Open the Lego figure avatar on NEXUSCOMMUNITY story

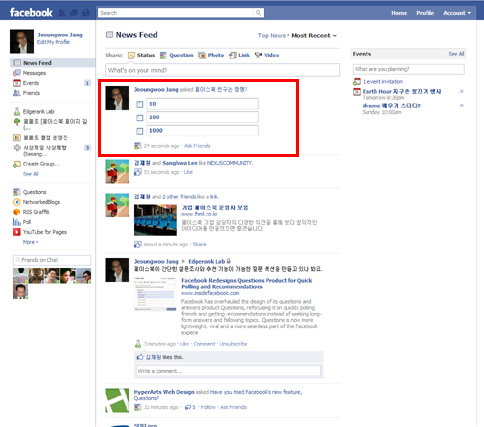[117, 172]
